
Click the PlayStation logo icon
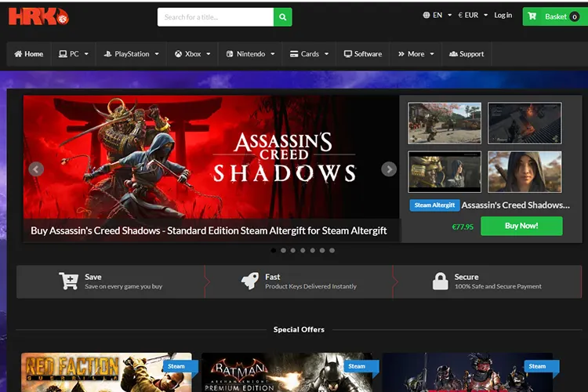point(107,54)
